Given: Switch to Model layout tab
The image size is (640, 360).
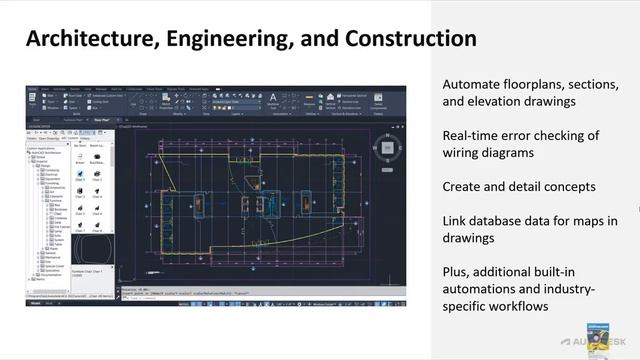Looking at the screenshot, I should (35, 303).
